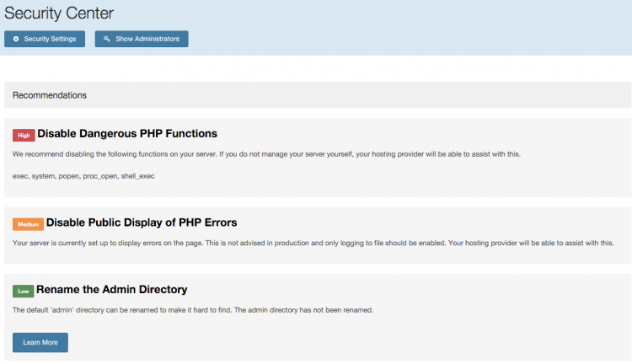This screenshot has height=364, width=632.
Task: Click the shell_exec function name
Action: (138, 176)
